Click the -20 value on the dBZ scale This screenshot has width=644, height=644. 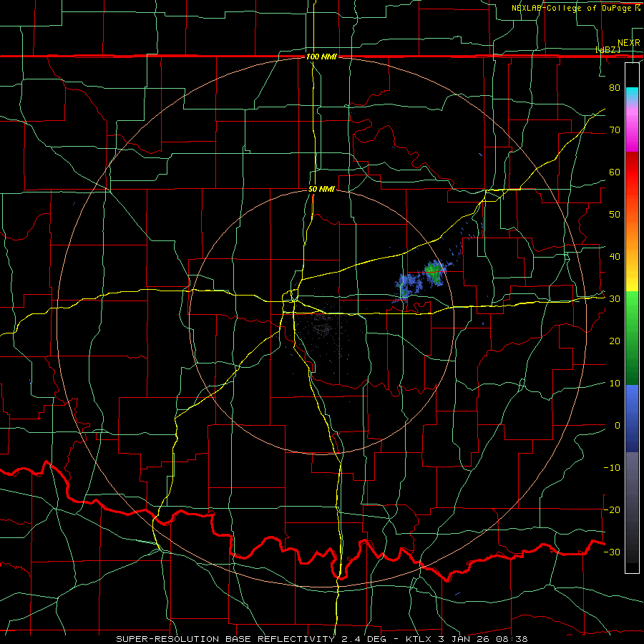coord(612,509)
